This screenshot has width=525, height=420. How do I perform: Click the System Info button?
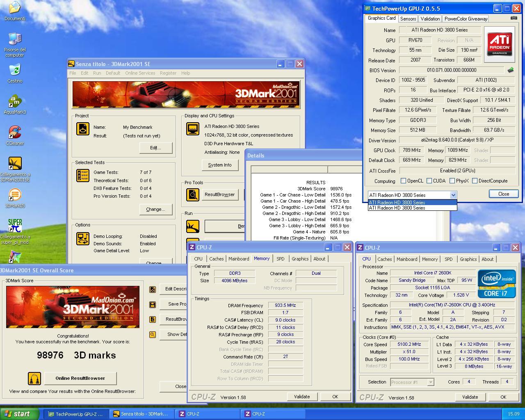219,165
